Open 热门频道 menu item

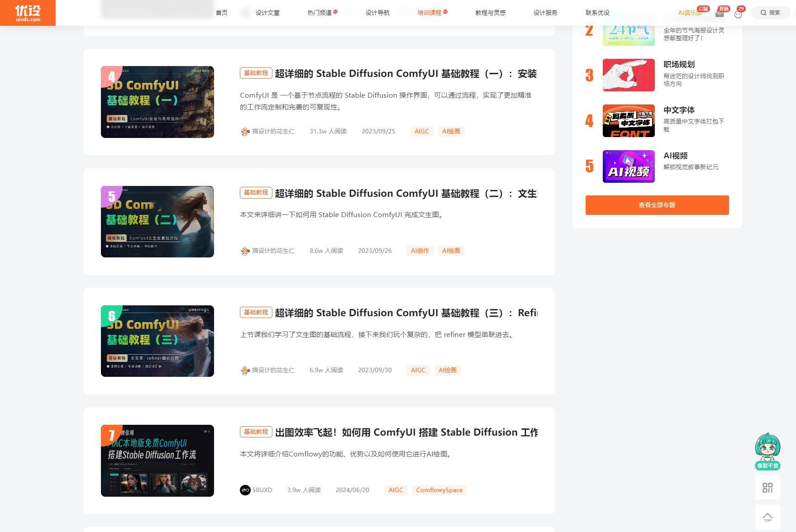coord(319,13)
